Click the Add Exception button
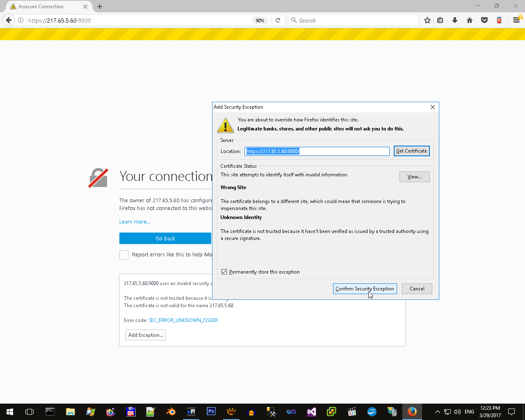Screen dimensions: 525x420 point(146,335)
